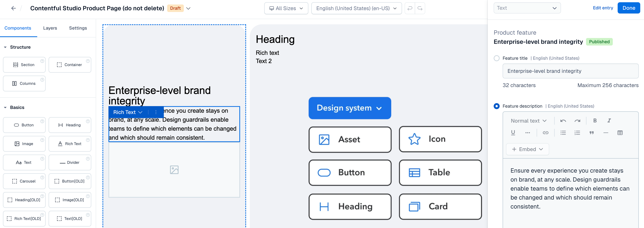
Task: Collapse the Structure section
Action: tap(5, 47)
